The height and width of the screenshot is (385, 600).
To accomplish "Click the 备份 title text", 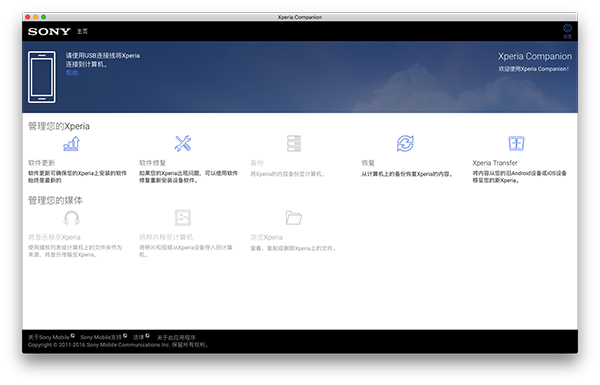I will (257, 163).
